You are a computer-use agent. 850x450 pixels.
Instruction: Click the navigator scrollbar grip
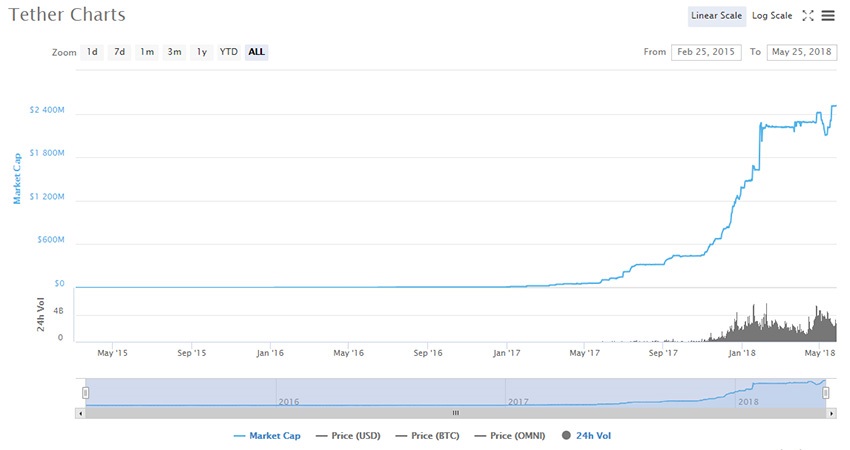pos(456,413)
